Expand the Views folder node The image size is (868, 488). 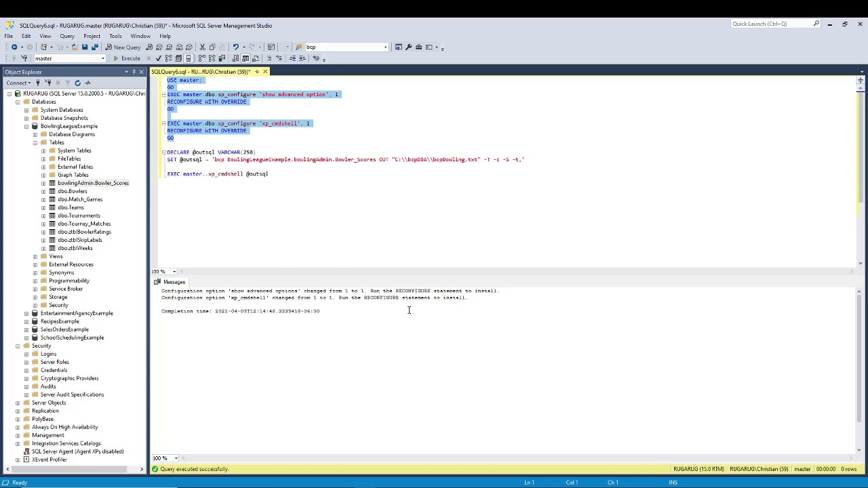click(x=35, y=256)
